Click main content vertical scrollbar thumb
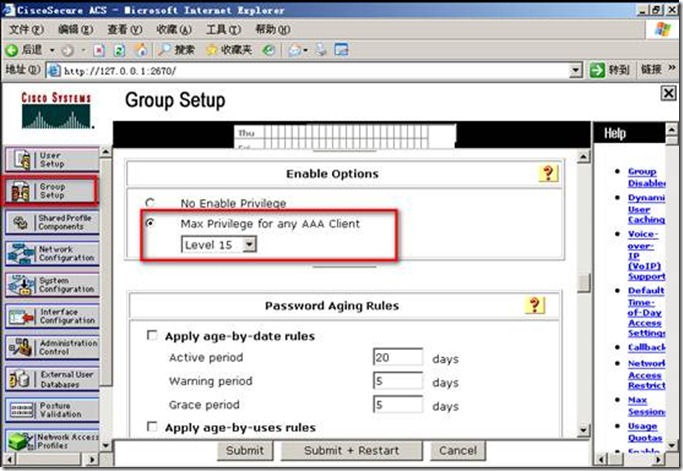Screen dimensions: 683x471 [x=584, y=282]
